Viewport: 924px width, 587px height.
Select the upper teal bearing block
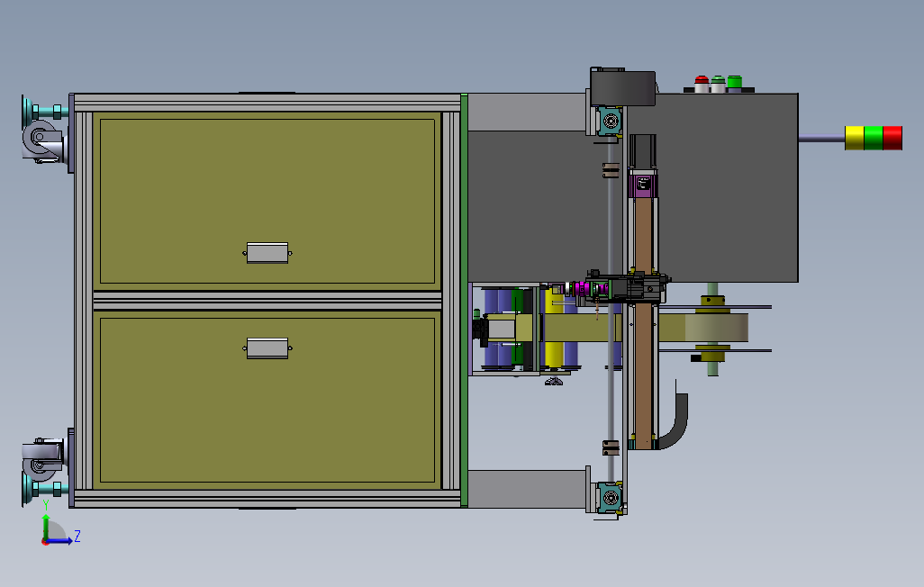click(x=610, y=121)
